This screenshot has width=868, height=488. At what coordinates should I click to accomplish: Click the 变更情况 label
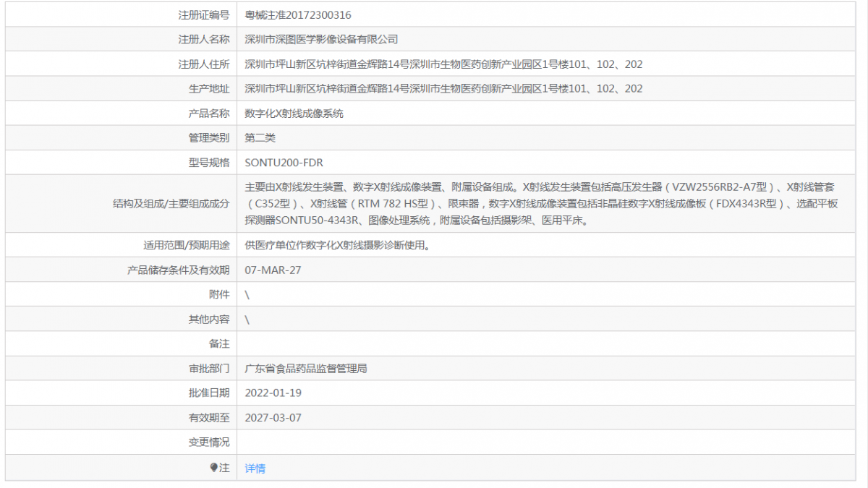tap(209, 442)
